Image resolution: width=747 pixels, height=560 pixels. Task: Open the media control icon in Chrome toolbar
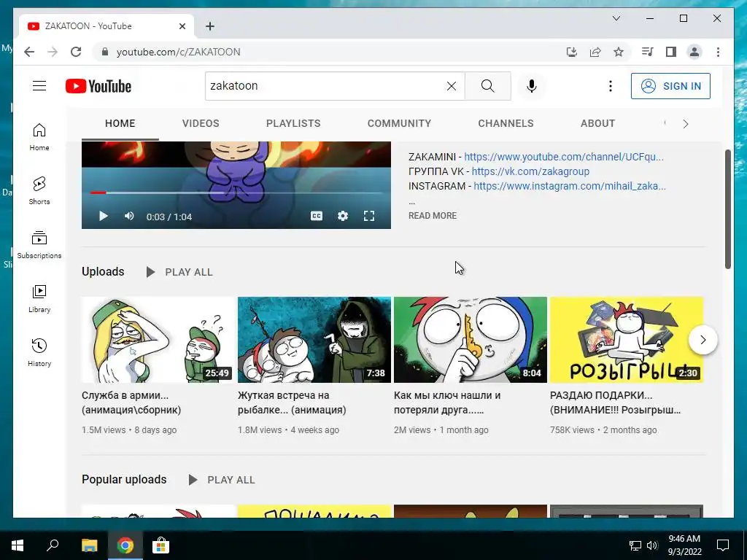coord(648,52)
